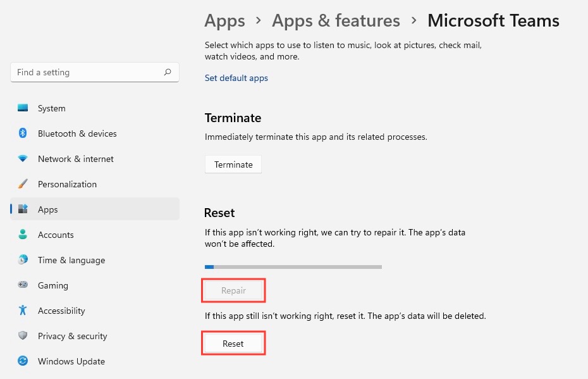Select the Gaming controller icon
The width and height of the screenshot is (588, 379).
[23, 285]
